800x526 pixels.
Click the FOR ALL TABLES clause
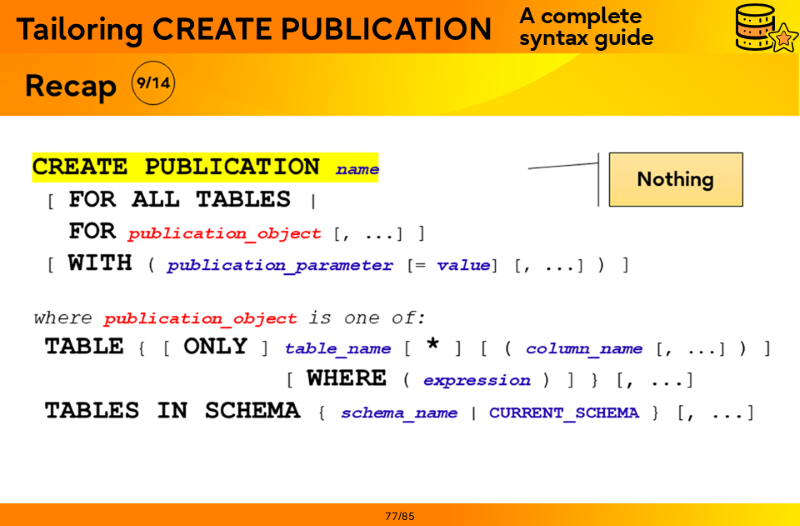click(180, 200)
